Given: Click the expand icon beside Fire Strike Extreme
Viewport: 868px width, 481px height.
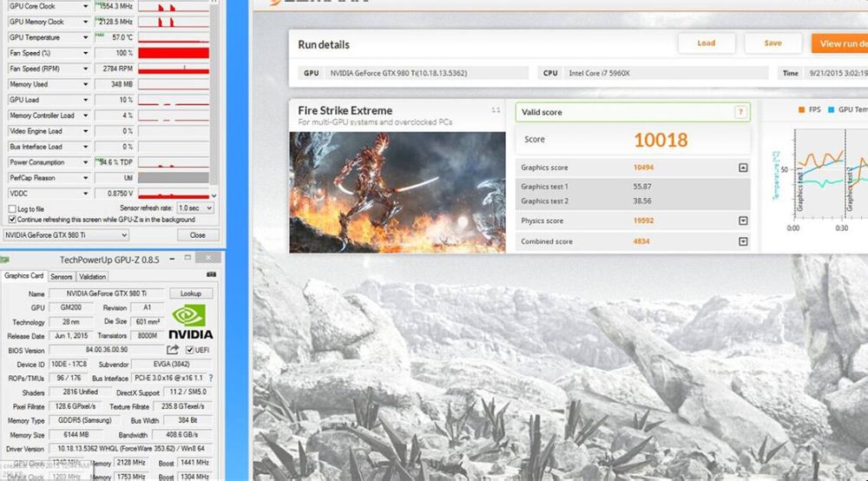Looking at the screenshot, I should [x=496, y=110].
